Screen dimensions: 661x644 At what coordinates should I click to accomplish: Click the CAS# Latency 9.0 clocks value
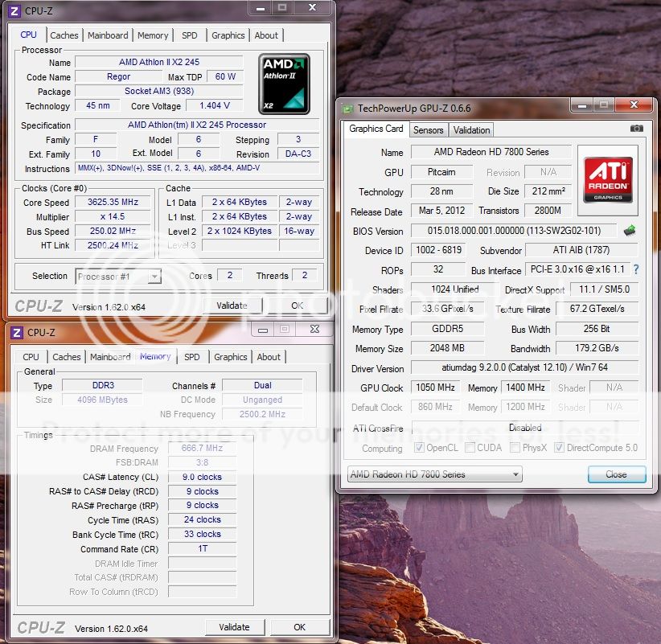pos(202,477)
